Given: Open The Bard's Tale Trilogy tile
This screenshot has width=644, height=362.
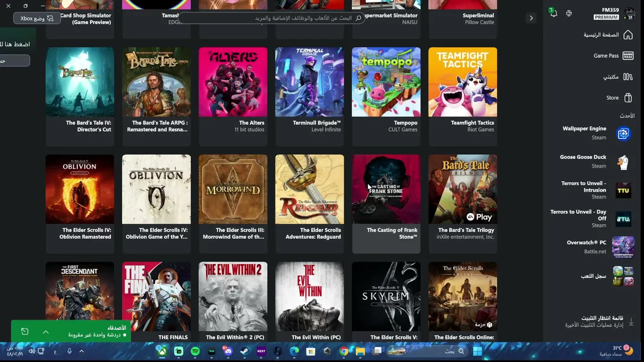Looking at the screenshot, I should pyautogui.click(x=462, y=203).
